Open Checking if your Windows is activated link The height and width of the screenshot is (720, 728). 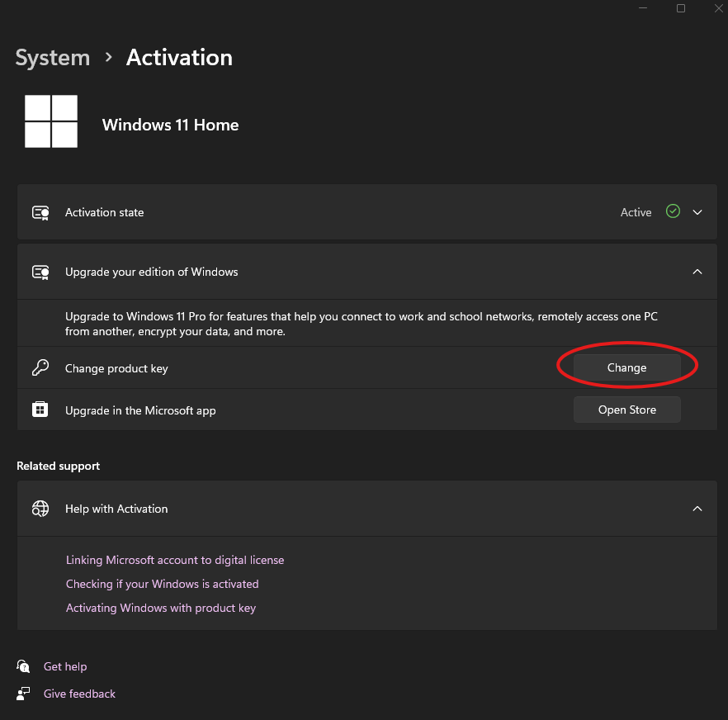(x=162, y=584)
